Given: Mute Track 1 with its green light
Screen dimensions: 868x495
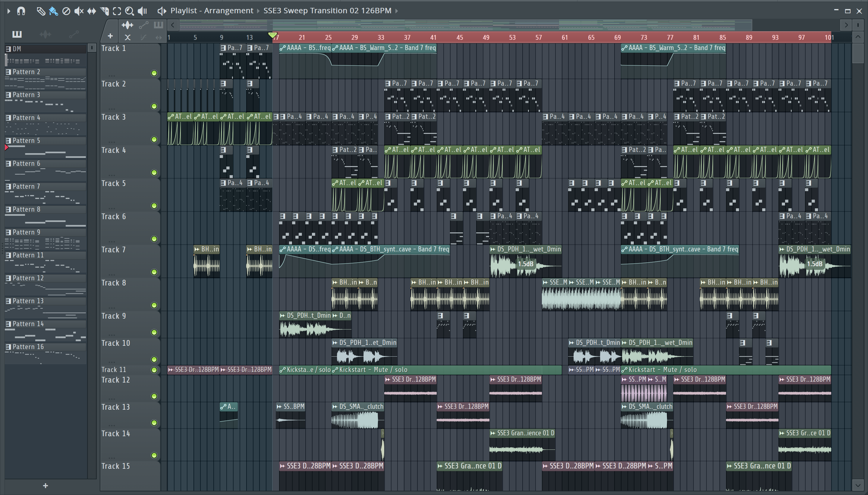Looking at the screenshot, I should coord(154,73).
